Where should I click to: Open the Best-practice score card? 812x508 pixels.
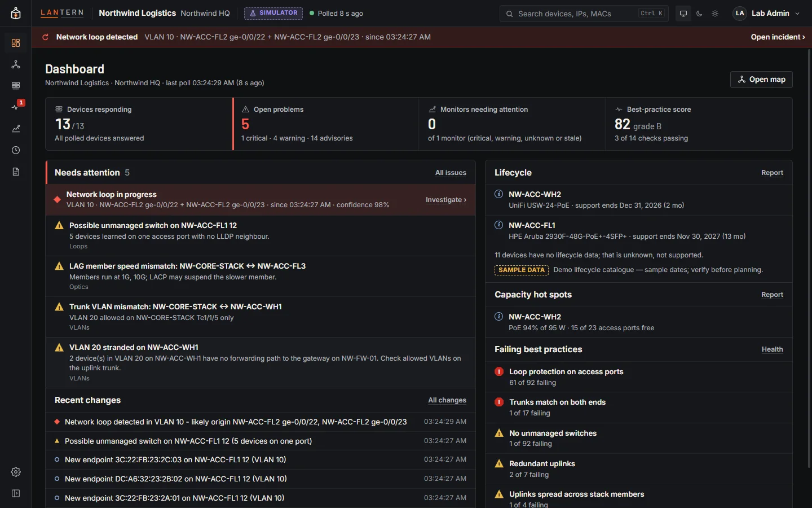point(699,124)
